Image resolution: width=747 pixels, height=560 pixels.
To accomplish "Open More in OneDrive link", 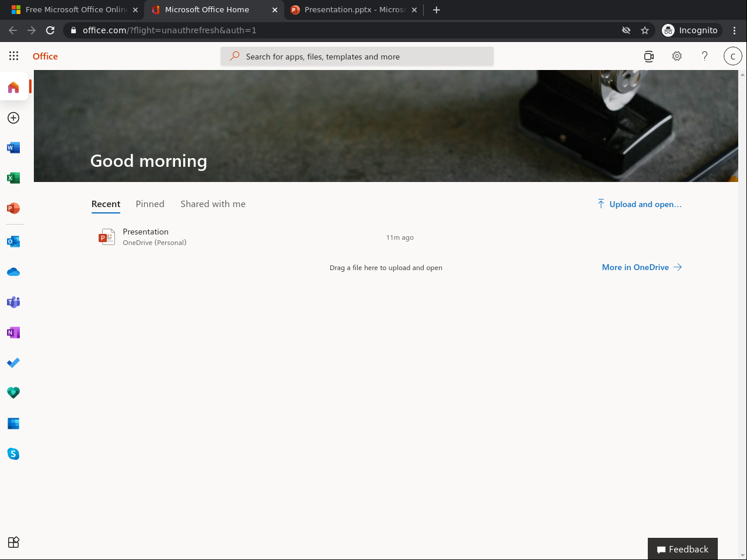I will click(x=642, y=267).
